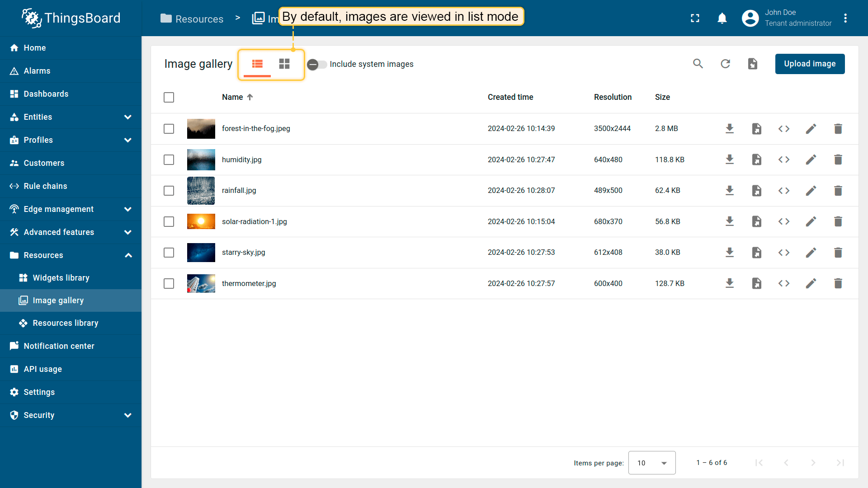Open the notifications bell
Viewport: 868px width, 488px height.
click(x=722, y=18)
